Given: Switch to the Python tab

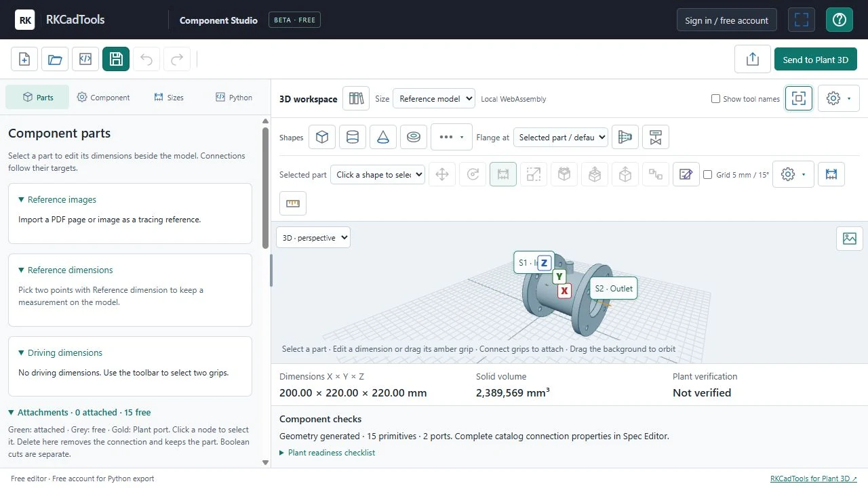Looking at the screenshot, I should point(234,97).
